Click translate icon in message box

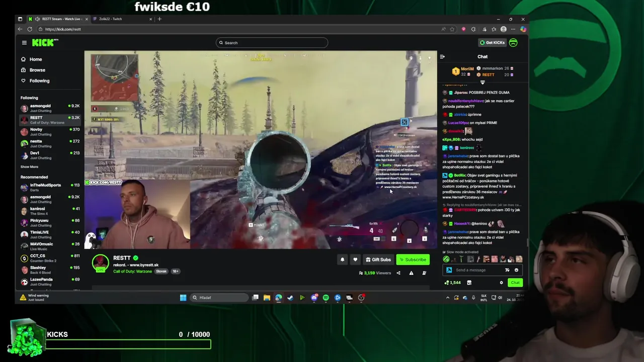coord(507,270)
